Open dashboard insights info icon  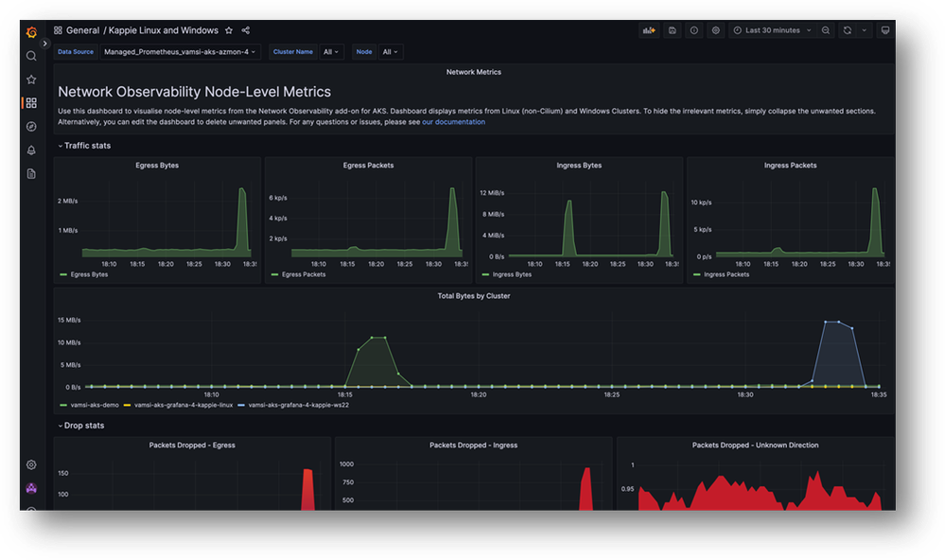[x=694, y=30]
